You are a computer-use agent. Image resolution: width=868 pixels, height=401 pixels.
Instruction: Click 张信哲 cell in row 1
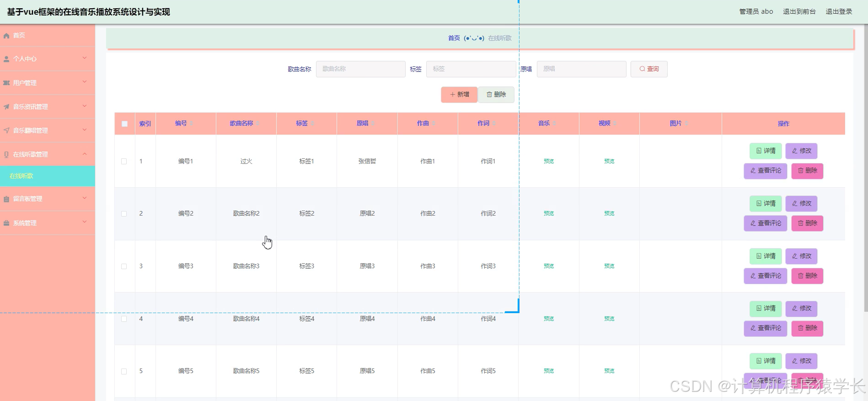point(367,162)
